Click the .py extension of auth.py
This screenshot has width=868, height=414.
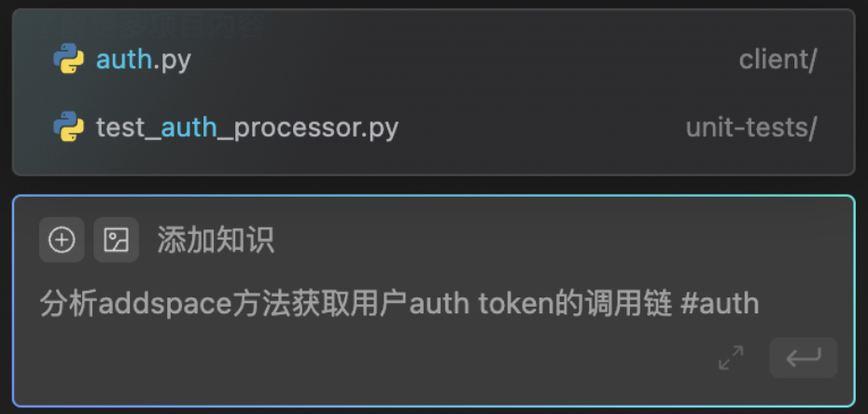point(172,61)
